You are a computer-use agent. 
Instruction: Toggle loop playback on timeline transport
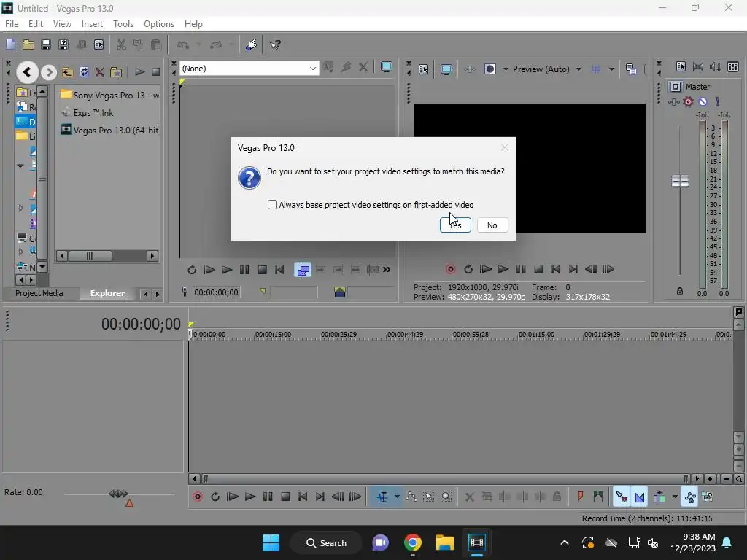click(x=215, y=497)
